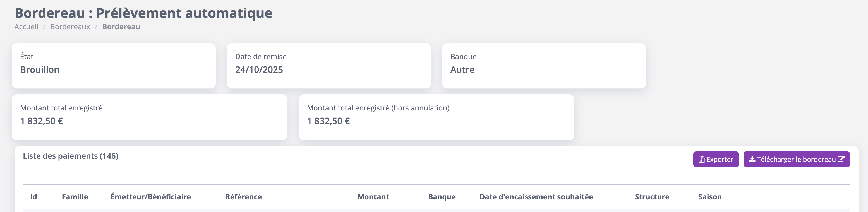Click the Famille column header

(x=75, y=197)
